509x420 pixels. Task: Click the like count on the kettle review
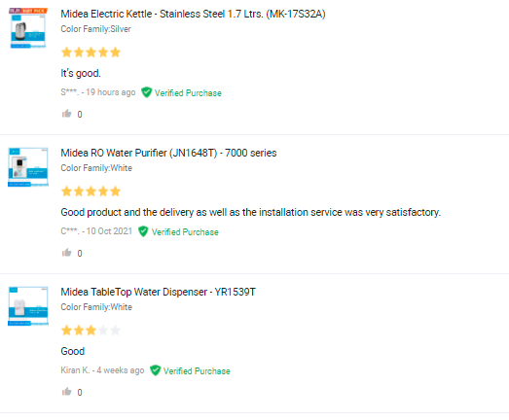(x=80, y=114)
